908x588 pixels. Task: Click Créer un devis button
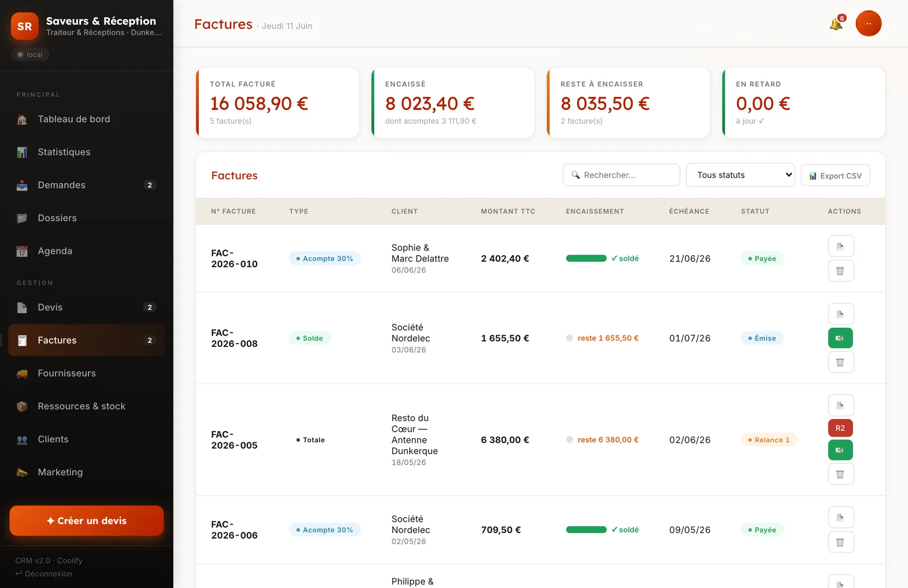[86, 521]
